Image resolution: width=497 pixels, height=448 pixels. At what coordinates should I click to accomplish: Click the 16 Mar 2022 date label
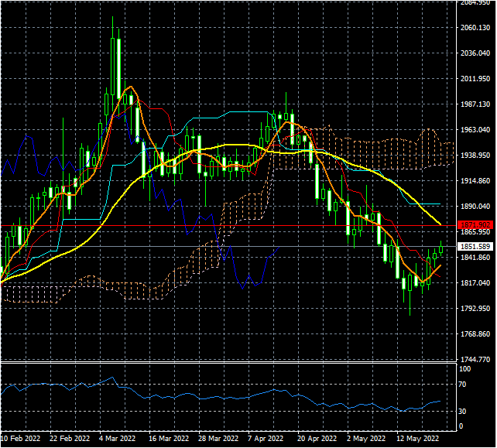tap(169, 439)
